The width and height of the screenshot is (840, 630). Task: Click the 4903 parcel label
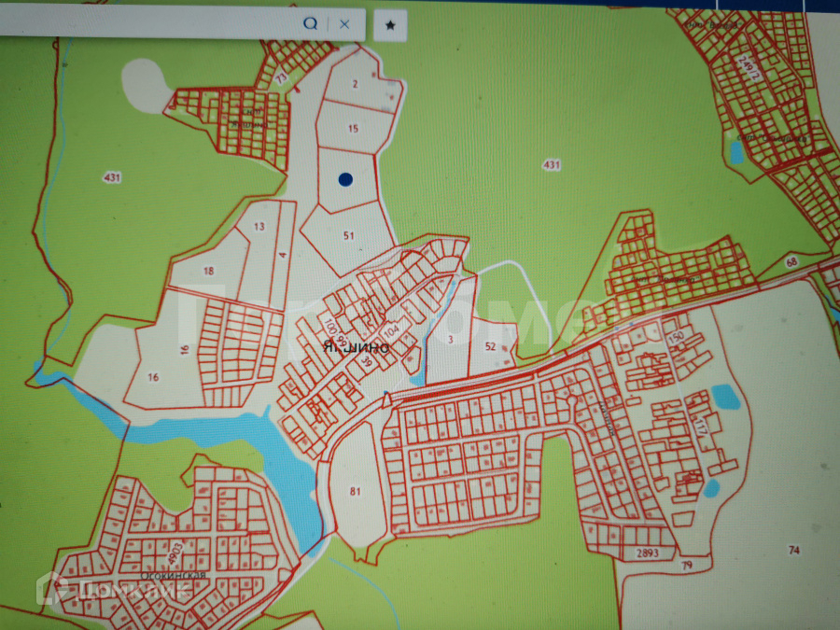click(x=175, y=553)
